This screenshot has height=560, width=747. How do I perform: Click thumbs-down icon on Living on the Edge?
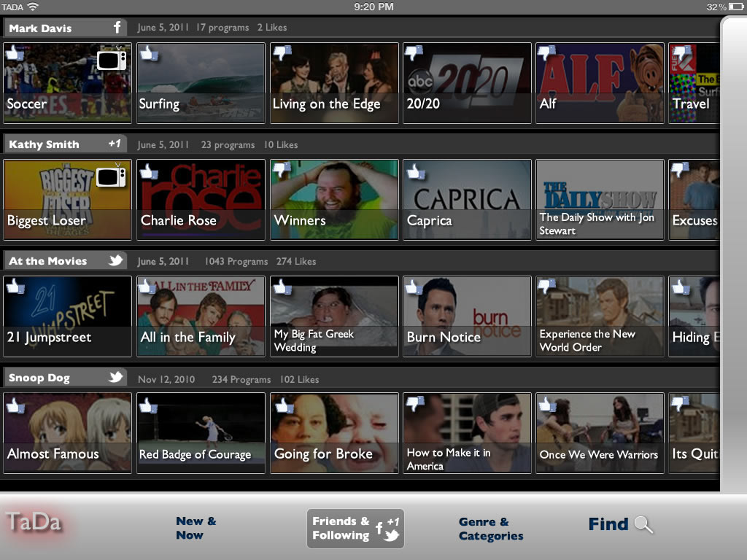[282, 52]
